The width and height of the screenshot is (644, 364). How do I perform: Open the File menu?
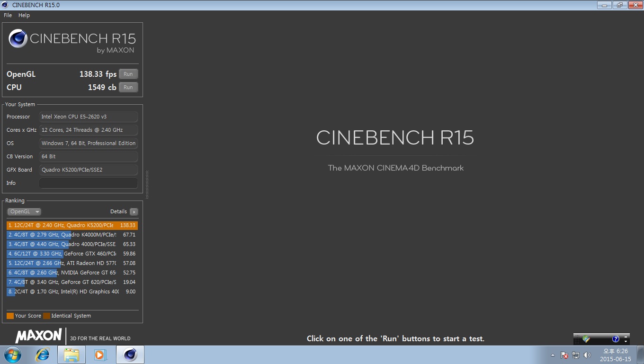[x=8, y=15]
